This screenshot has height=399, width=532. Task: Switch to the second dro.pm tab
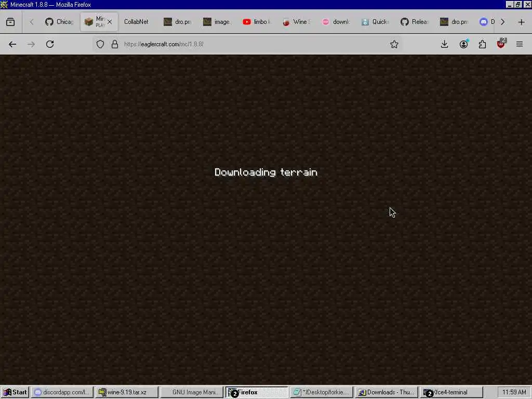(x=455, y=22)
